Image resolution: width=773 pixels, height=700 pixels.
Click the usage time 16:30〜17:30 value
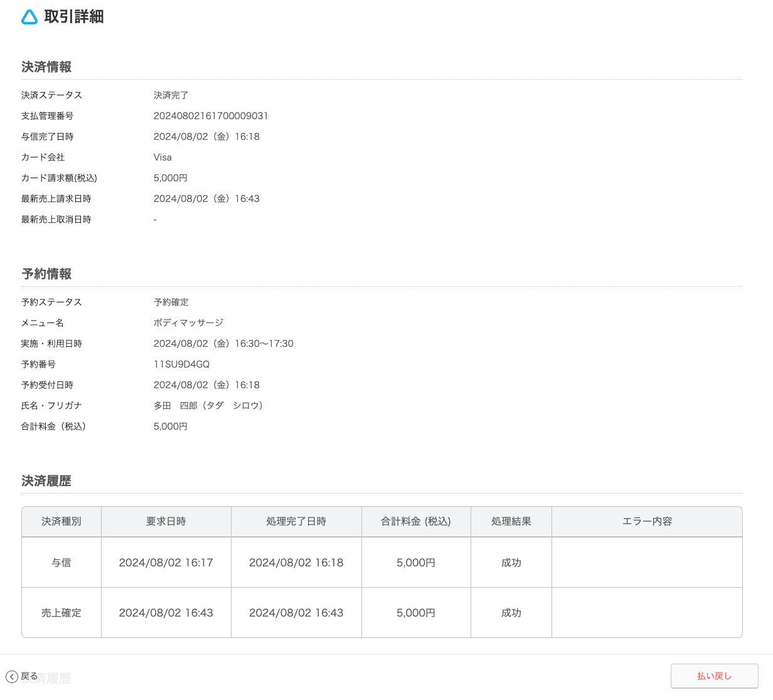(223, 344)
